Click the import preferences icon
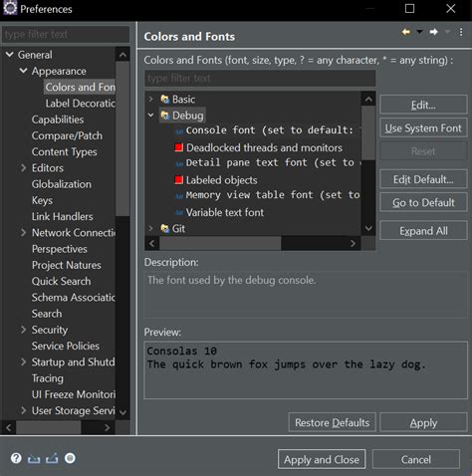Image resolution: width=472 pixels, height=476 pixels. point(34,459)
